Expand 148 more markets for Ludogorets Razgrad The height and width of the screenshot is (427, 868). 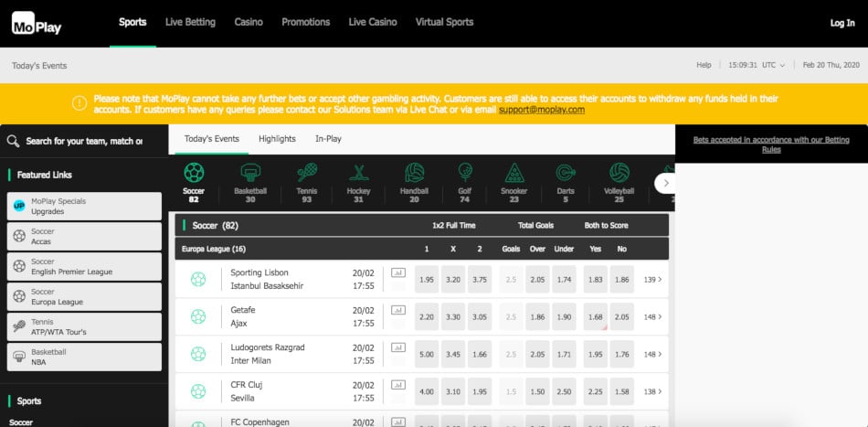pyautogui.click(x=652, y=354)
